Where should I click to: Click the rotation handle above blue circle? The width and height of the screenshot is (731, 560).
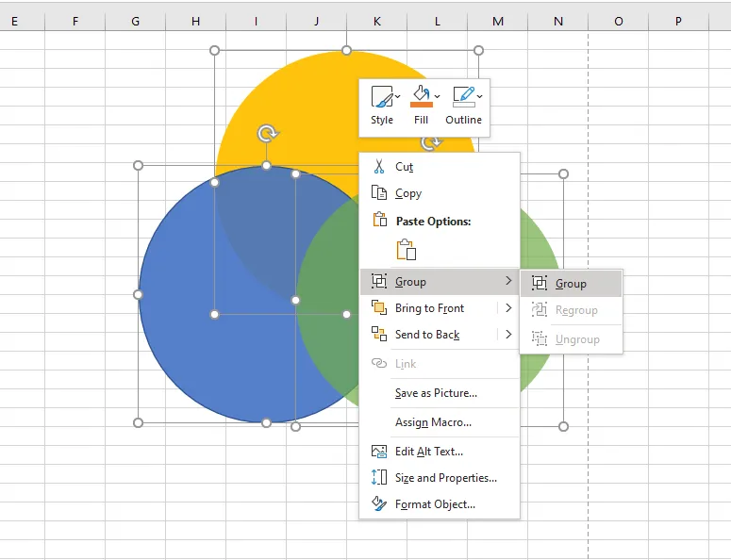tap(267, 134)
